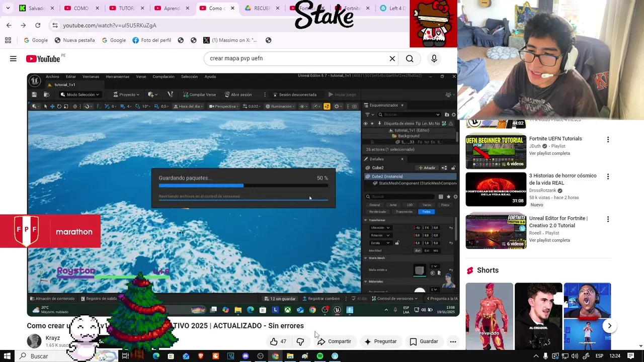Open Discord from the Windows taskbar

tap(246, 356)
